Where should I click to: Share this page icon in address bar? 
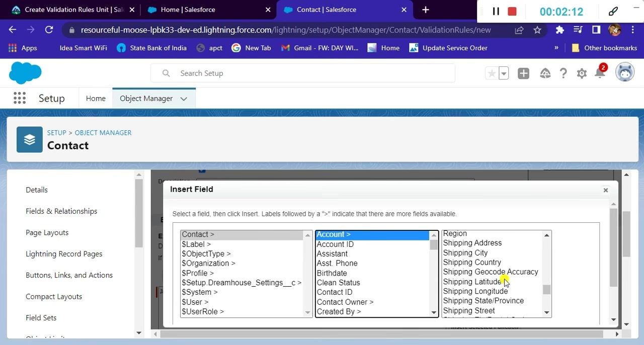coord(519,30)
